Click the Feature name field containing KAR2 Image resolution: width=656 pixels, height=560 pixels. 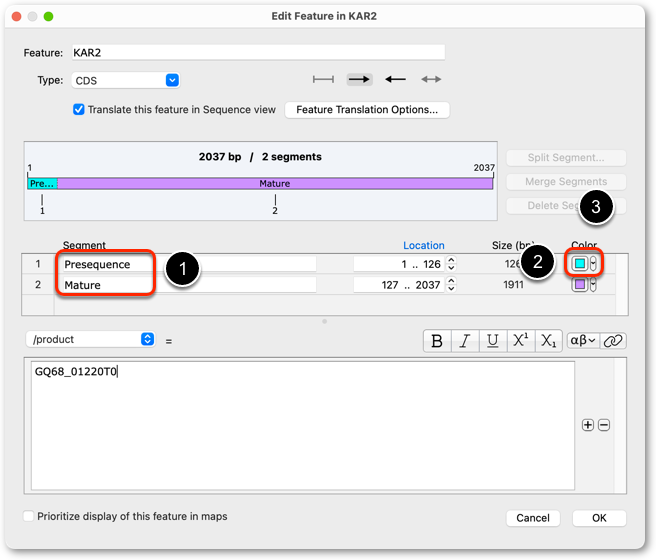tap(258, 53)
